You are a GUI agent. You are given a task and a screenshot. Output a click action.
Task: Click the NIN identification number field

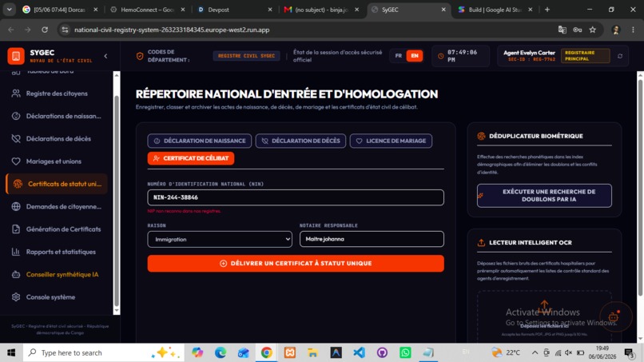296,197
